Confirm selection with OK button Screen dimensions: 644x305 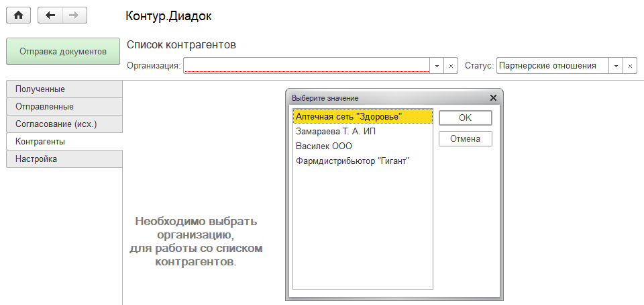point(466,118)
